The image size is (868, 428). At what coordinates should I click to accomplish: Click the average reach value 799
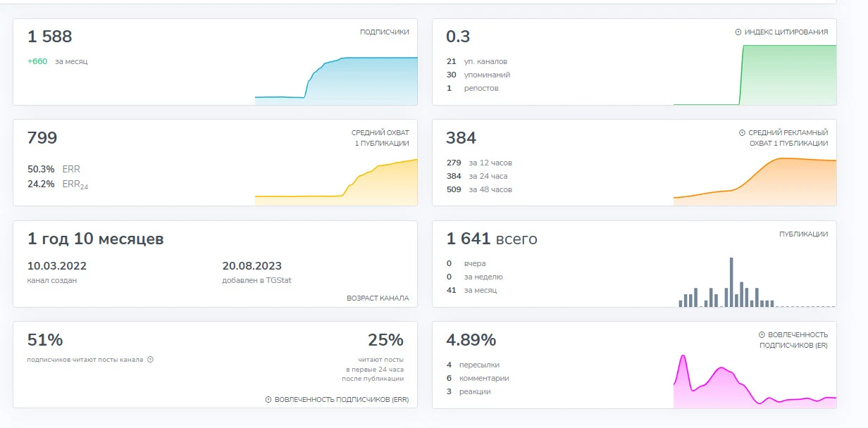coord(42,137)
